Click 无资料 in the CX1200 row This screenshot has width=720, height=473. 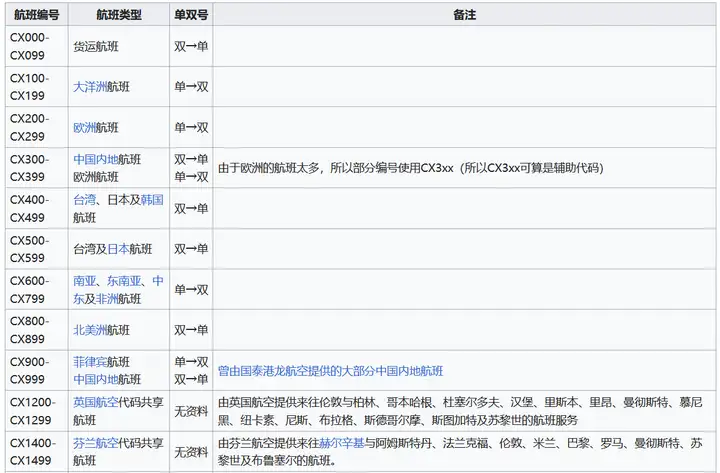[x=191, y=411]
